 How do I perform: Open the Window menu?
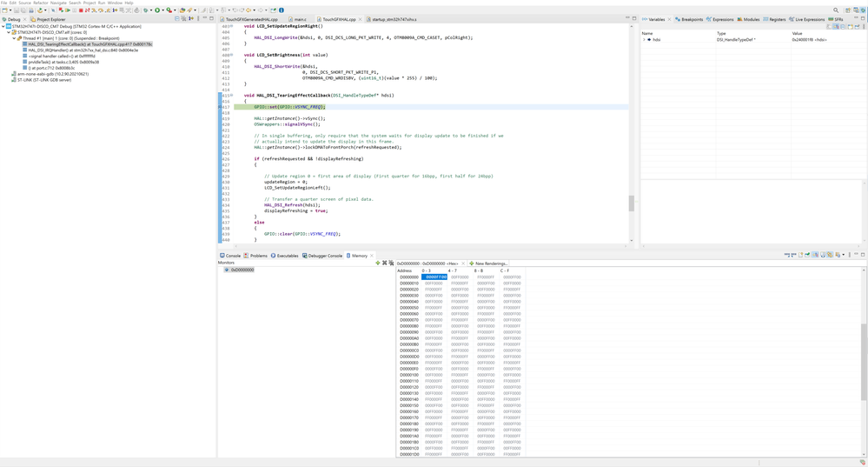pos(115,3)
